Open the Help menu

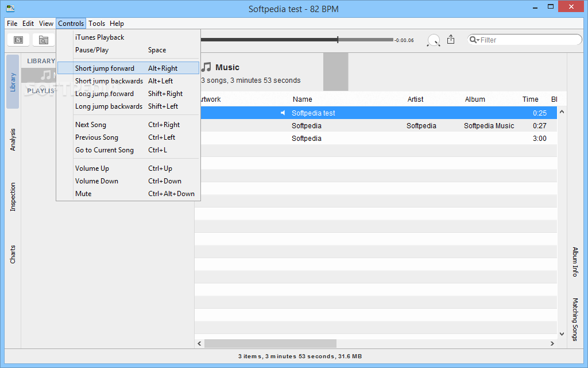(x=117, y=23)
